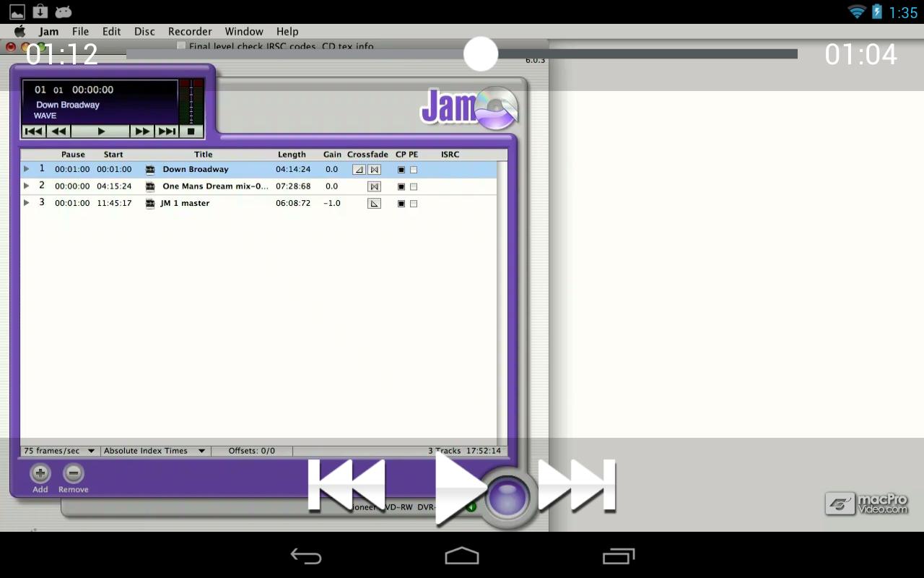Tap the Android recent apps button
The image size is (924, 578).
tap(619, 556)
